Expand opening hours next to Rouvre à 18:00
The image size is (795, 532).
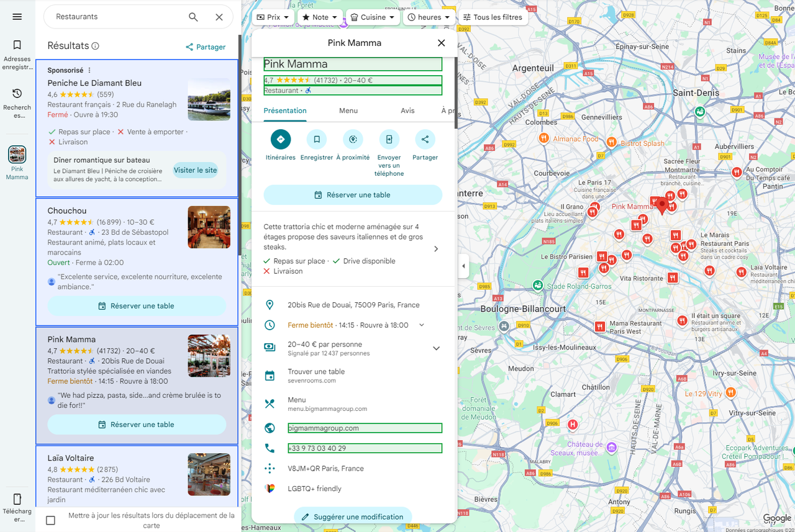pyautogui.click(x=422, y=325)
